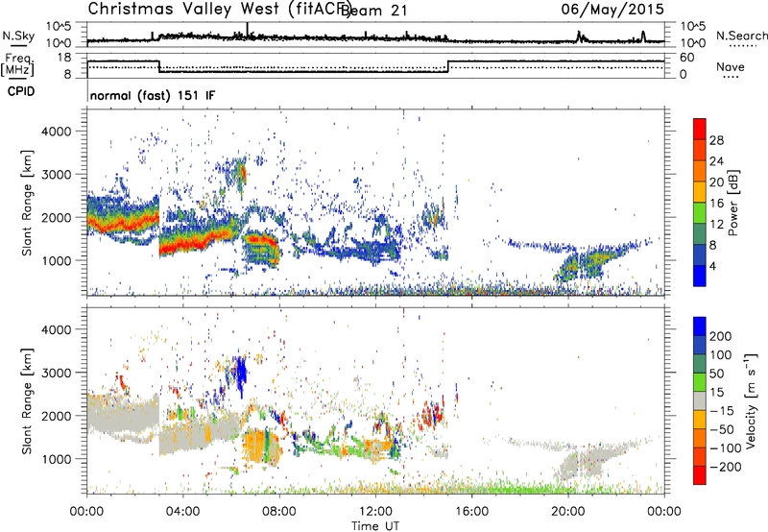Viewport: 768px width, 532px height.
Task: Click the power panel 'Slant Range [km]' label
Action: click(x=27, y=203)
